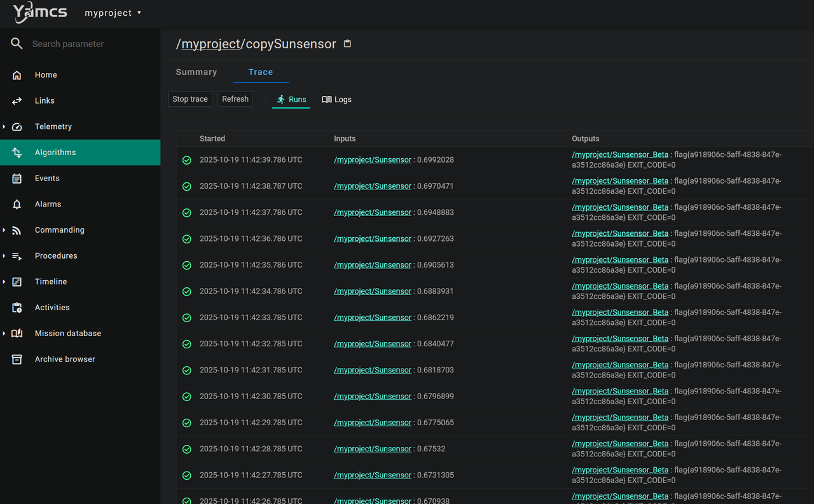
Task: Expand the Telemetry sidebar section
Action: (x=53, y=126)
